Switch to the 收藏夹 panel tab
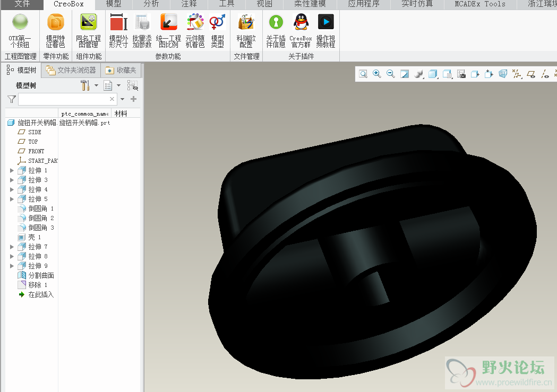The image size is (557, 392). pyautogui.click(x=121, y=70)
